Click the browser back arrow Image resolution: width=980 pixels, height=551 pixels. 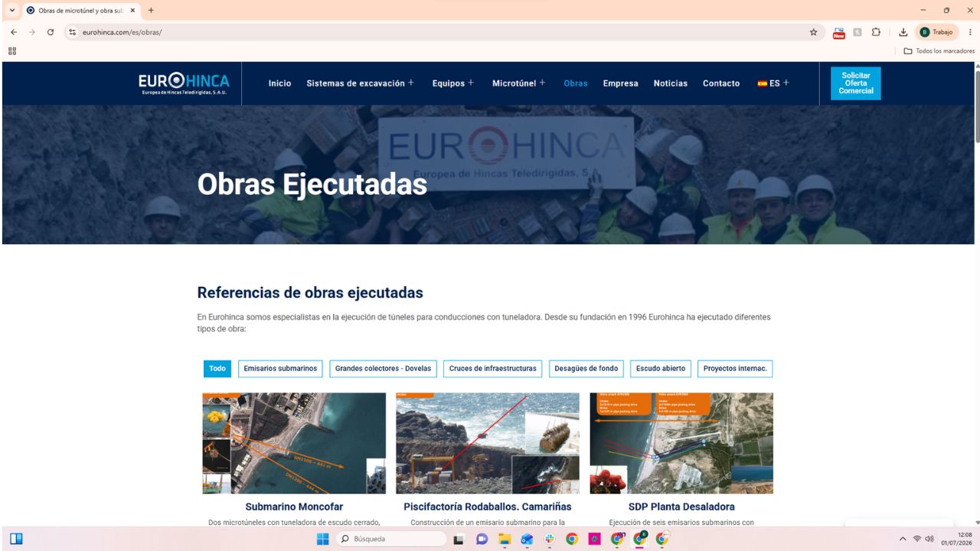click(x=13, y=32)
